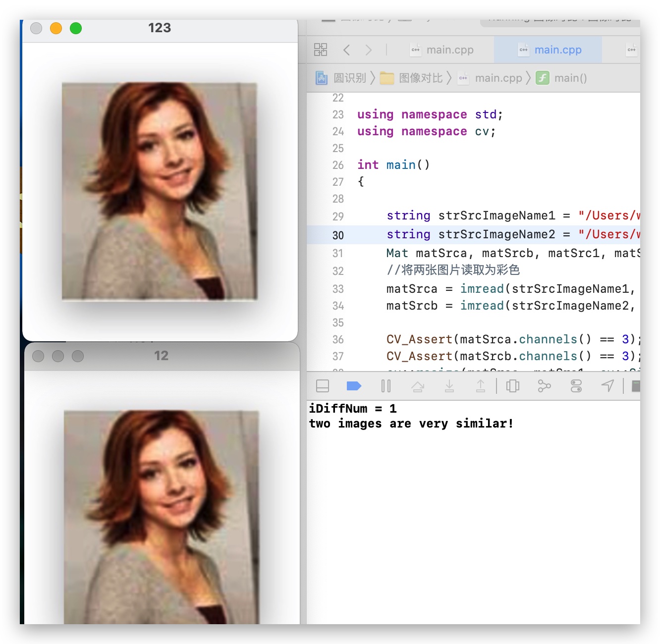Click the Debug Memory Graph icon
660x644 pixels.
[544, 386]
